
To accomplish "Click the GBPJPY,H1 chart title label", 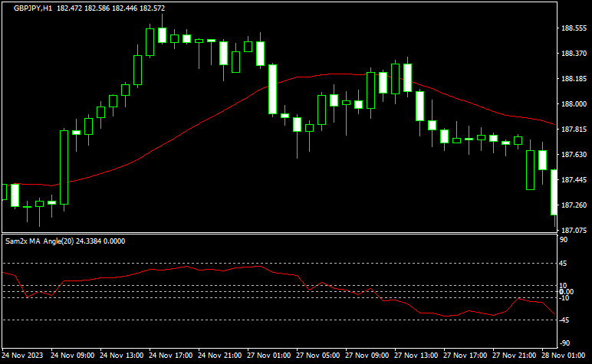I will pos(33,8).
